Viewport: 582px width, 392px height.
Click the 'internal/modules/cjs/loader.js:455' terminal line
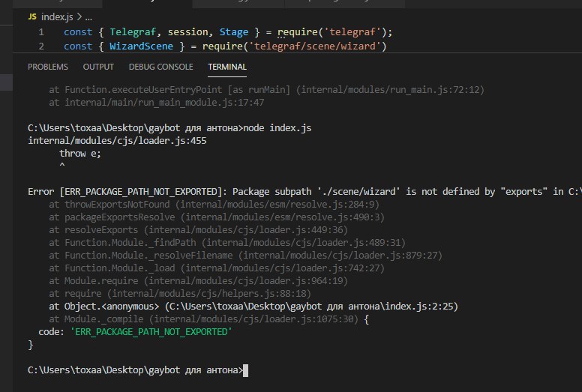(x=117, y=141)
